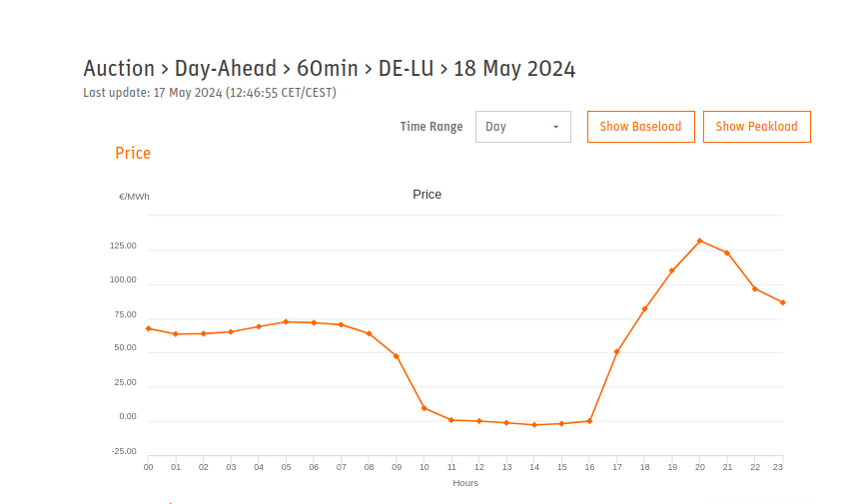This screenshot has height=504, width=851.
Task: Select the hour 14 lowest data point
Action: click(534, 425)
